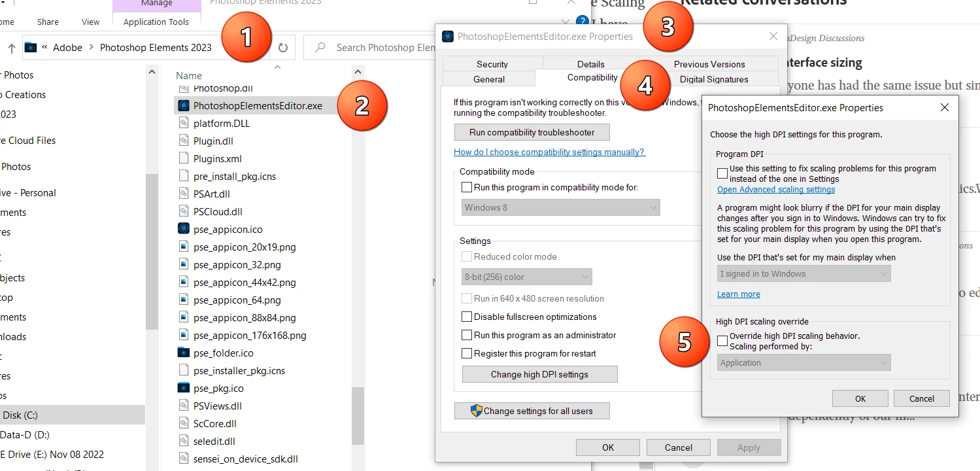Click the pse_appicon_88x84.png file icon

184,317
